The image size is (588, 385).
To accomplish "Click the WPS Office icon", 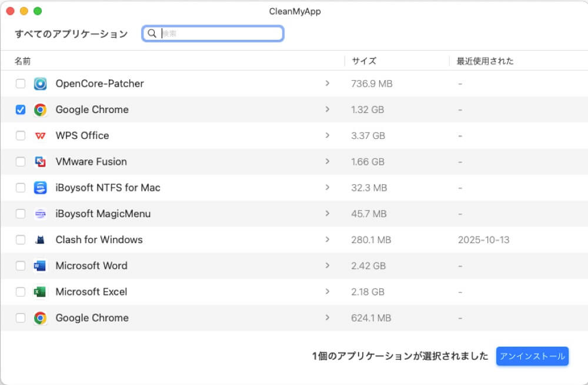I will point(40,135).
